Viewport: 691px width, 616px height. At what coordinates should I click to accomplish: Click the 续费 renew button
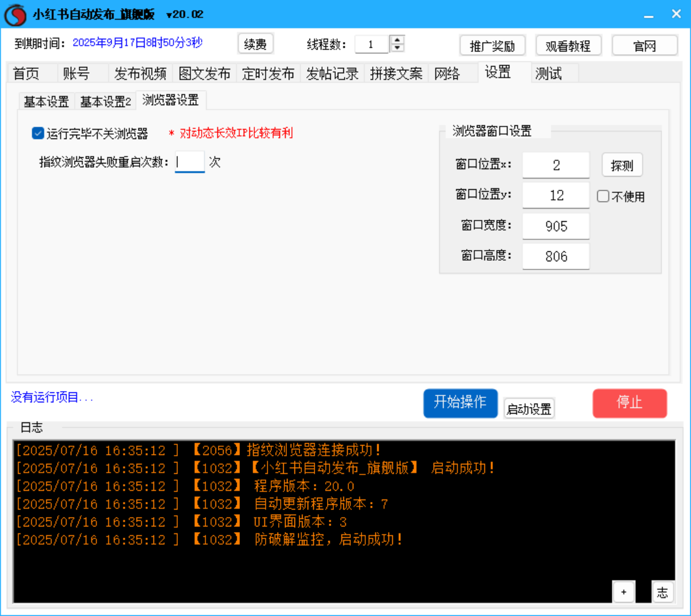[x=255, y=44]
